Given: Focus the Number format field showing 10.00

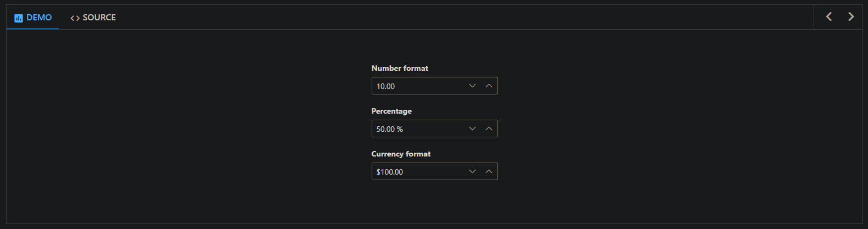Looking at the screenshot, I should [417, 86].
